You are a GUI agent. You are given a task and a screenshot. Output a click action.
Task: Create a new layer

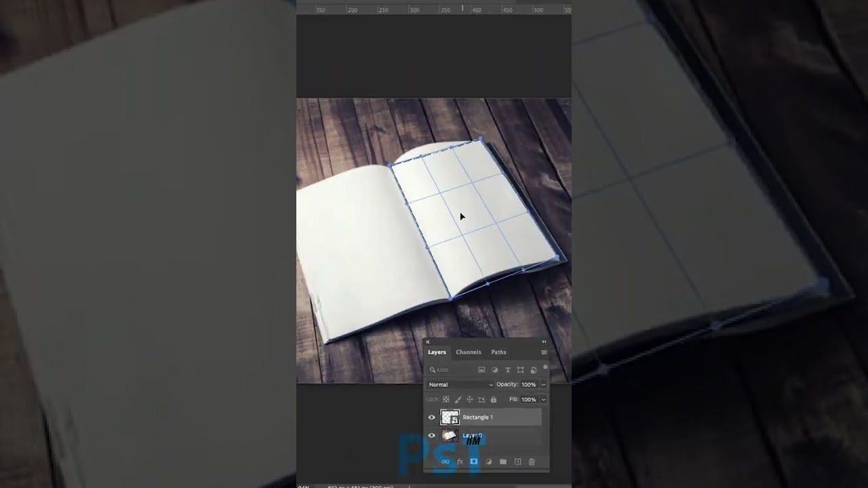(517, 462)
